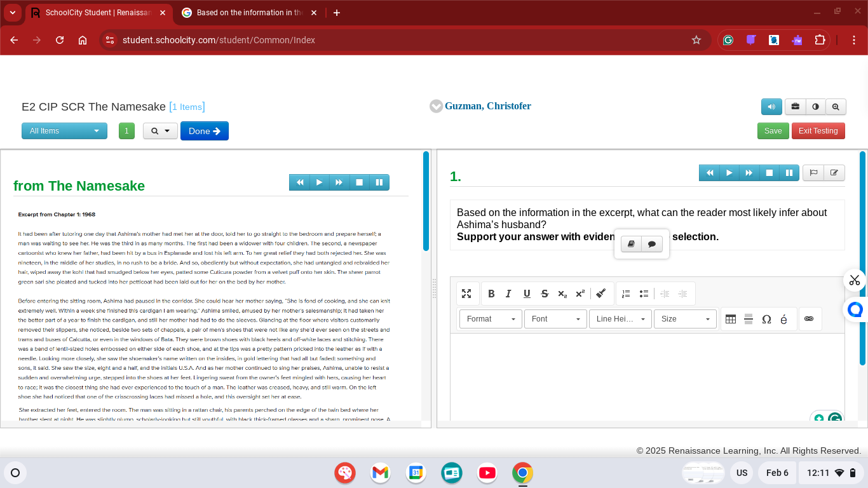Viewport: 868px width, 488px height.
Task: Open the notes pencil icon for question 1
Action: tap(834, 173)
